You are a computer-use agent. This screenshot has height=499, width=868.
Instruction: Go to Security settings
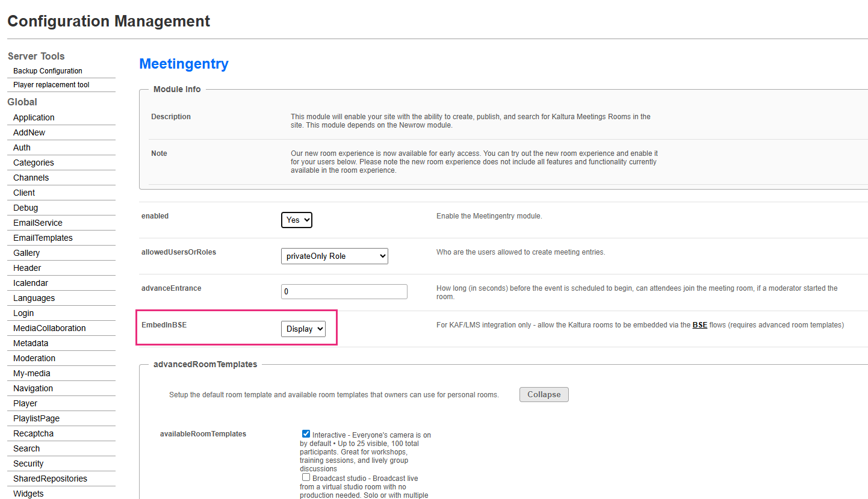coord(28,463)
